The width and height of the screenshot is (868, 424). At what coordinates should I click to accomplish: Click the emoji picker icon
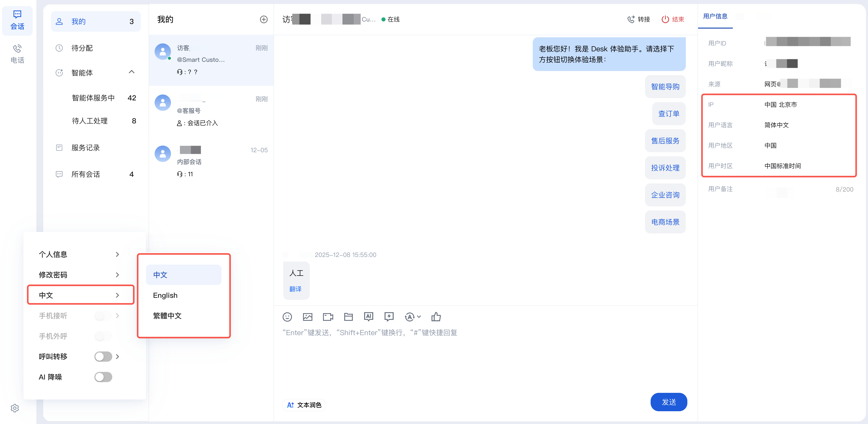pyautogui.click(x=287, y=317)
